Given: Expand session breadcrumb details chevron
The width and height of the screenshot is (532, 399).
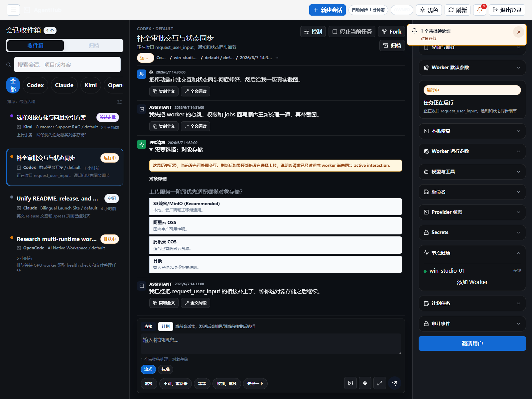Looking at the screenshot, I should (277, 58).
